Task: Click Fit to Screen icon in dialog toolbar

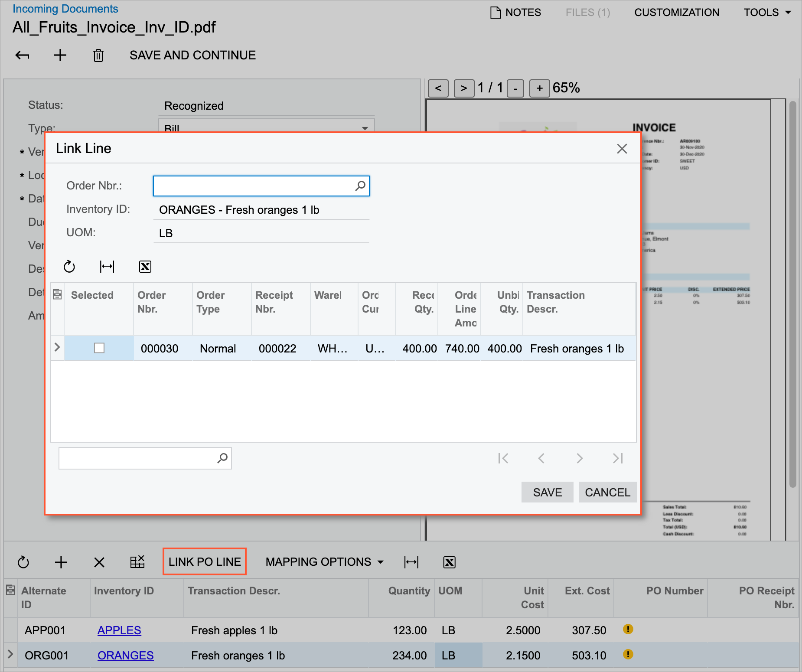Action: point(107,267)
